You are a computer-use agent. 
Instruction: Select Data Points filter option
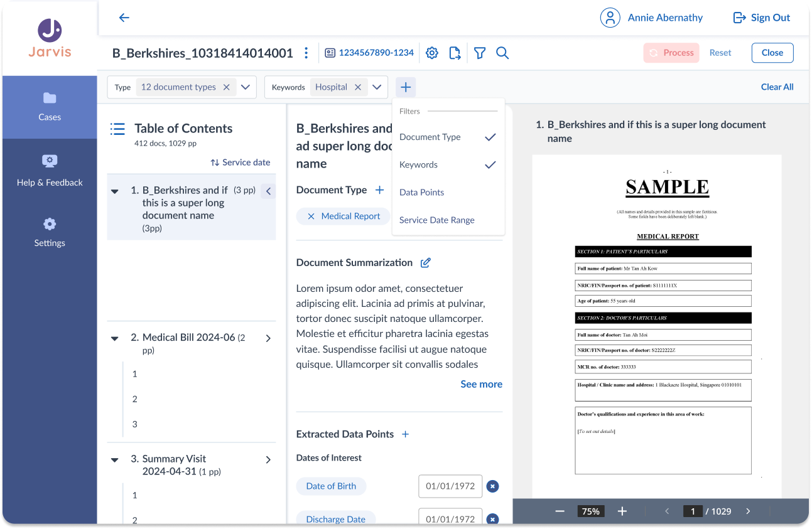tap(448, 192)
